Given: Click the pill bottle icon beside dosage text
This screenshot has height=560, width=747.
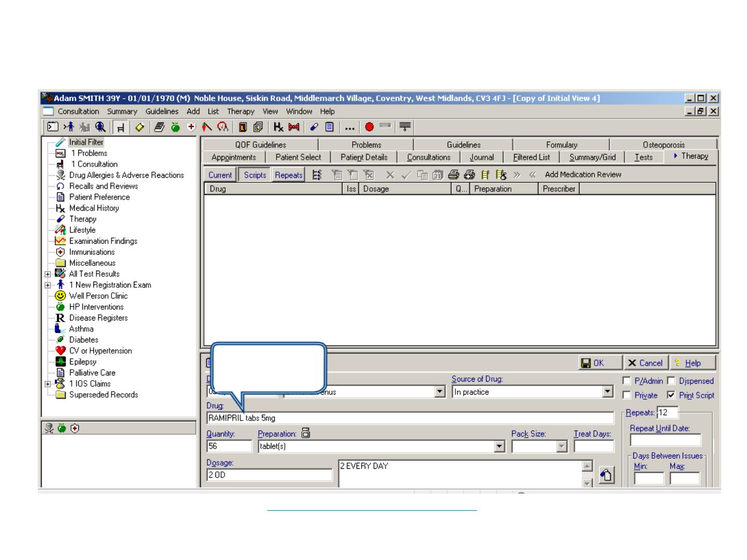Looking at the screenshot, I should point(606,474).
